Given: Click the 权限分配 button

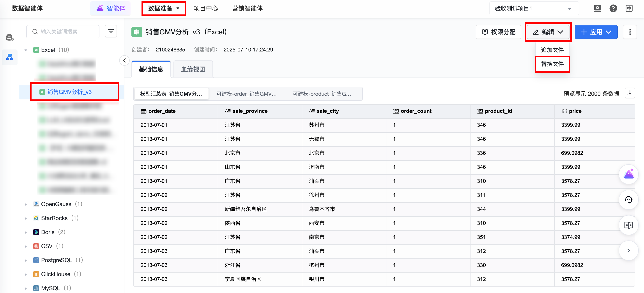Looking at the screenshot, I should (499, 32).
